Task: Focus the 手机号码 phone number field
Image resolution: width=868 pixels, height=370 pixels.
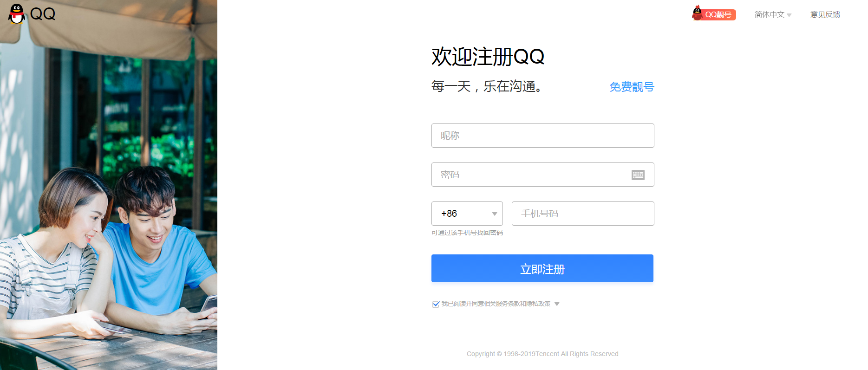Action: point(583,214)
